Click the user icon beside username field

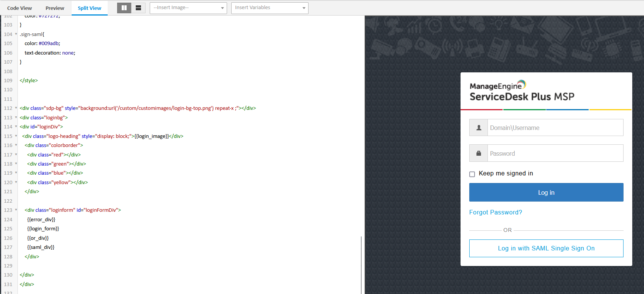click(x=479, y=128)
